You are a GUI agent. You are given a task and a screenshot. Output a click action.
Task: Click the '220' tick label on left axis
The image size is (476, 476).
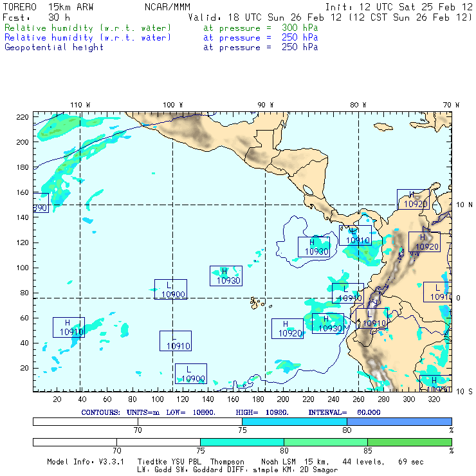[x=23, y=117]
